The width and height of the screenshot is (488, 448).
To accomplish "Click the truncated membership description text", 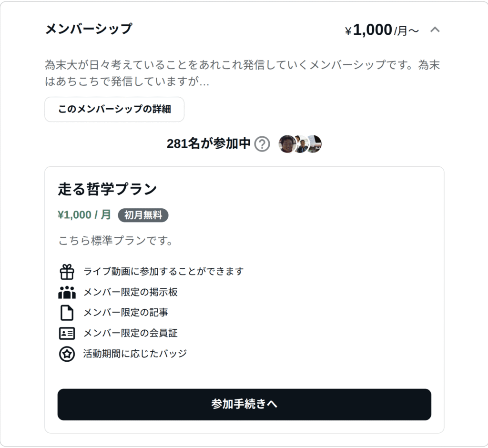I will (x=242, y=73).
